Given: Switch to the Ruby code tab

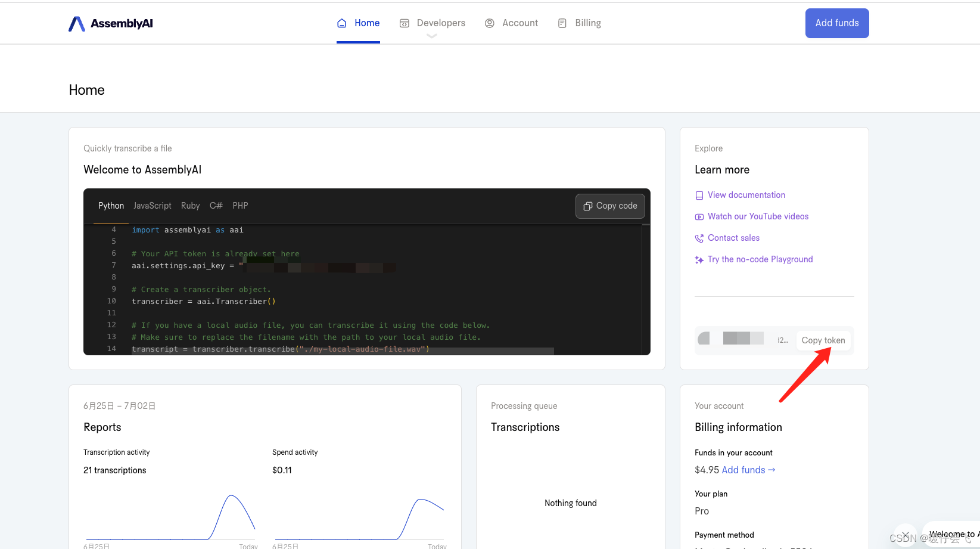Looking at the screenshot, I should click(x=191, y=206).
